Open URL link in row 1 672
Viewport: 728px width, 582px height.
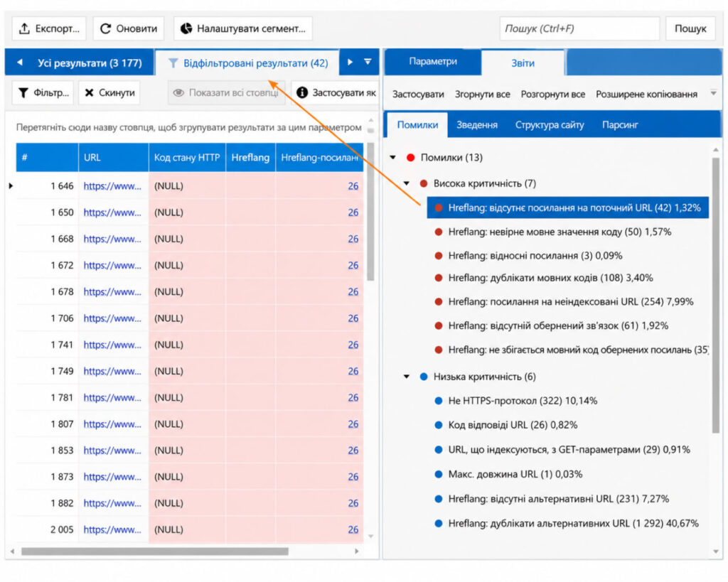pos(112,265)
